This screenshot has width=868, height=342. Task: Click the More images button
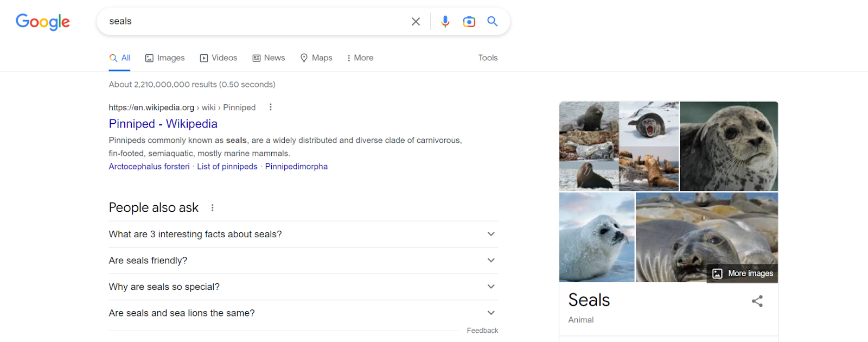743,274
